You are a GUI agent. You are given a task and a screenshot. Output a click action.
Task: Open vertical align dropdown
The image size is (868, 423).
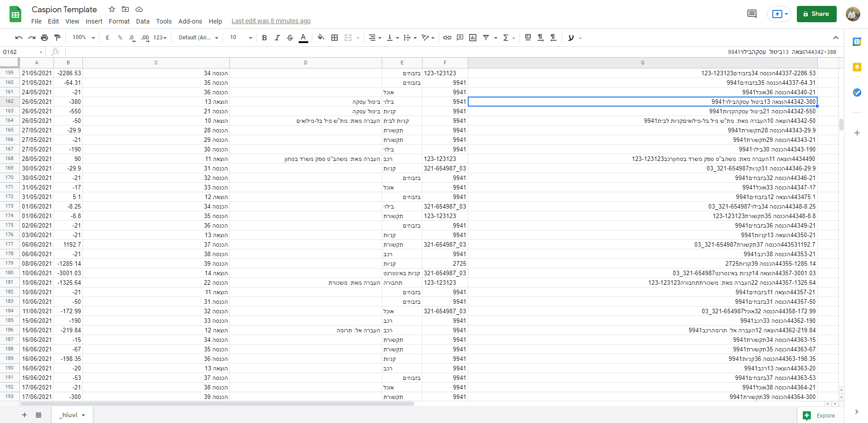(393, 38)
